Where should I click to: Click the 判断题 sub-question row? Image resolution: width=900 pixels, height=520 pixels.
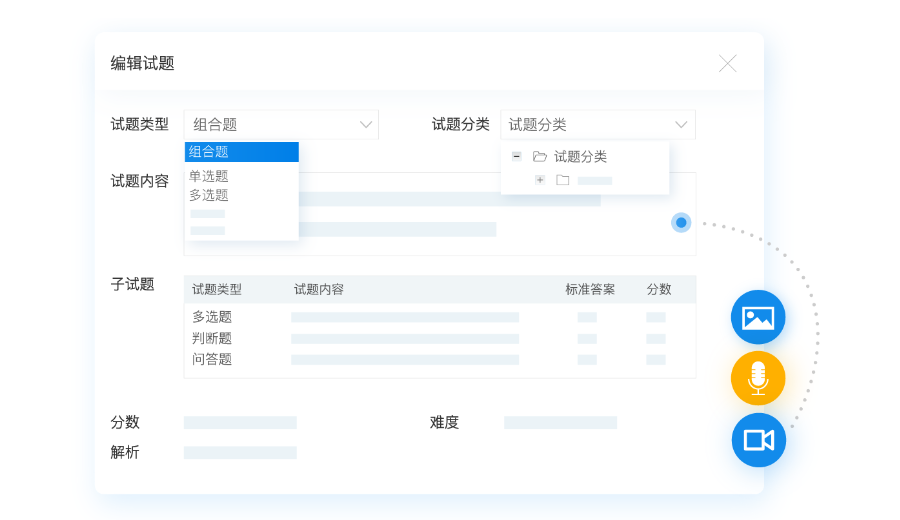(x=212, y=338)
